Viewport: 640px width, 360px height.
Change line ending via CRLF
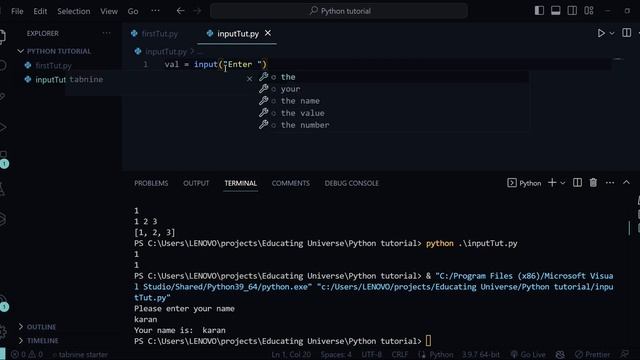400,355
